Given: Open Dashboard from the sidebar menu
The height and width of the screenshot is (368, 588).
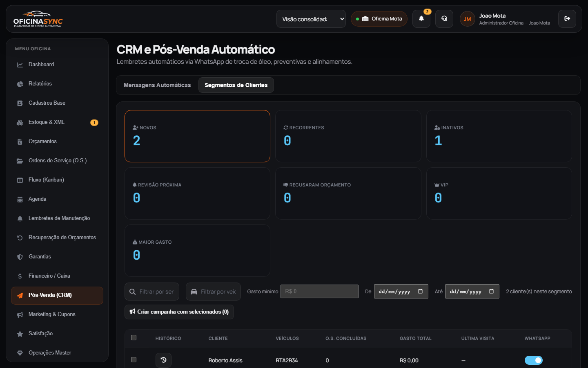Looking at the screenshot, I should (x=57, y=65).
